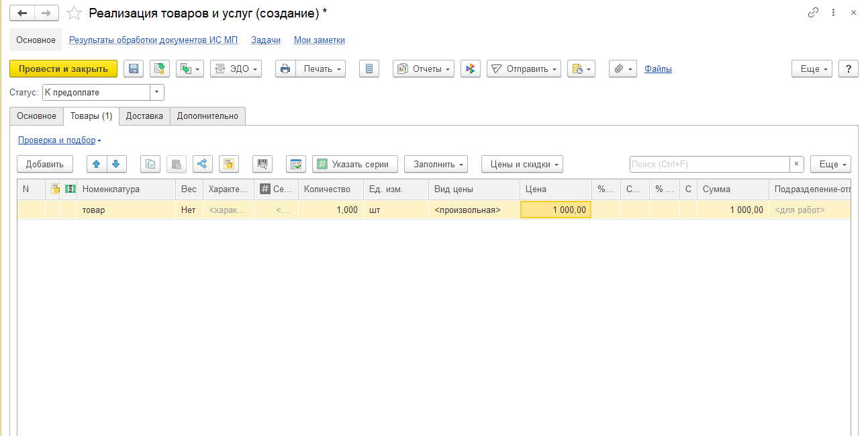Open the Статус dropdown list
The image size is (868, 436).
[x=157, y=92]
